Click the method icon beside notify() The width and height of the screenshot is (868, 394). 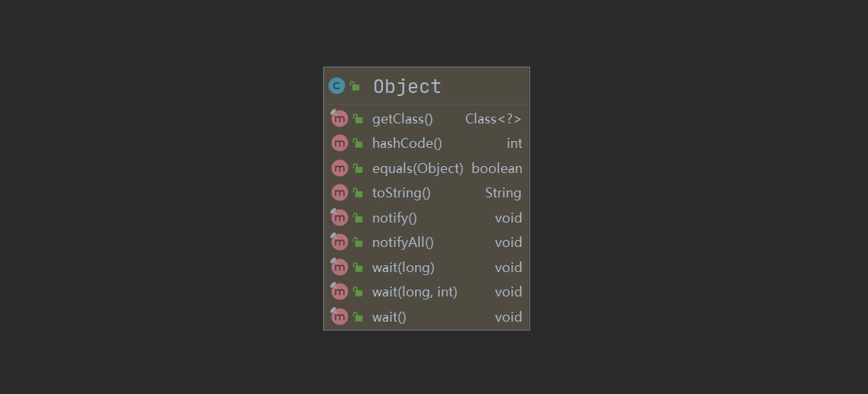coord(339,218)
